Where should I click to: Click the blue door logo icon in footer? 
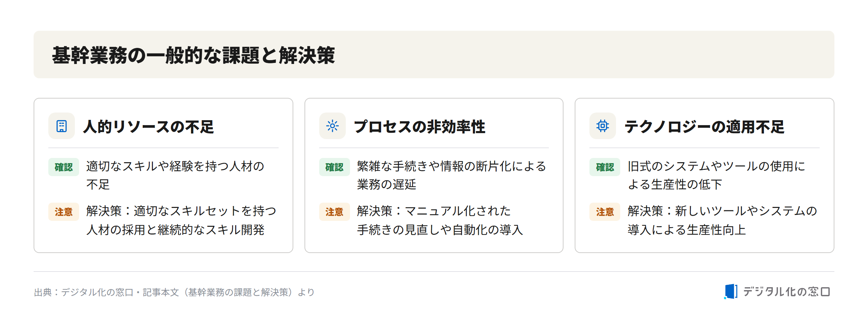coord(730,291)
